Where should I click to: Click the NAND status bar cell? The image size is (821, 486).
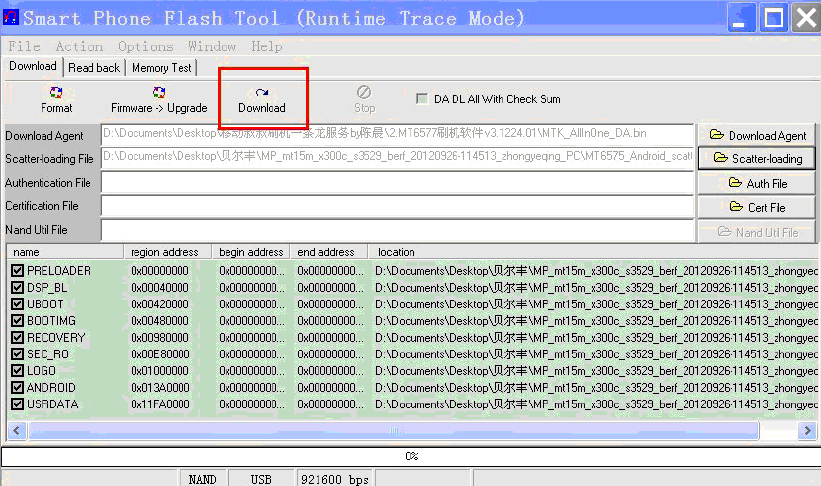(202, 479)
